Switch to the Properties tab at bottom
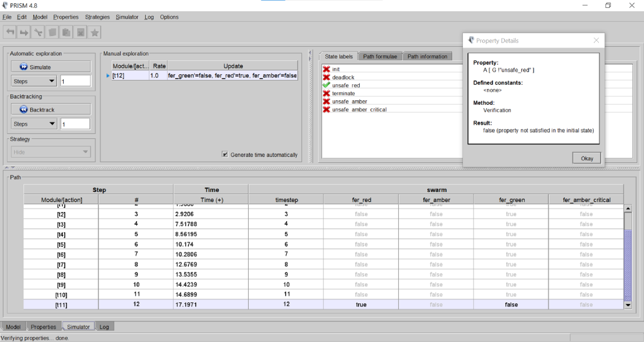This screenshot has width=644, height=342. click(43, 327)
